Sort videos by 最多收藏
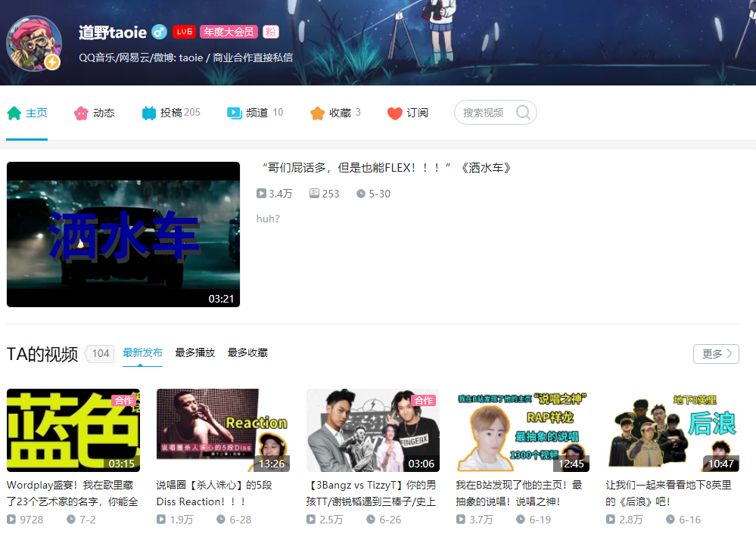The width and height of the screenshot is (756, 537). pos(247,352)
